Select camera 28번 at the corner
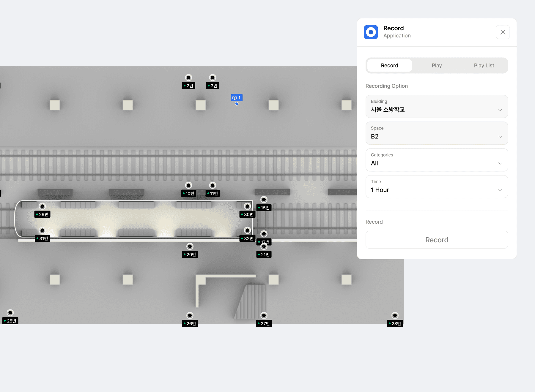 coord(395,315)
